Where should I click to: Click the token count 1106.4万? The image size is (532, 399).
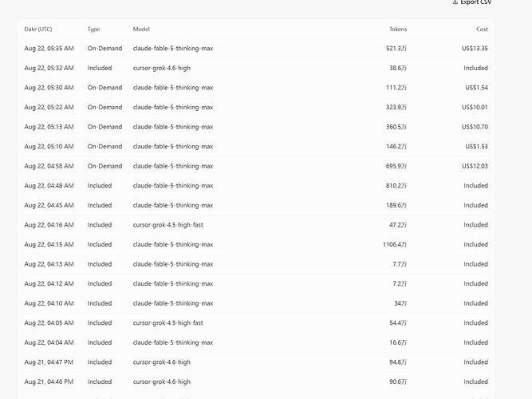pyautogui.click(x=395, y=244)
